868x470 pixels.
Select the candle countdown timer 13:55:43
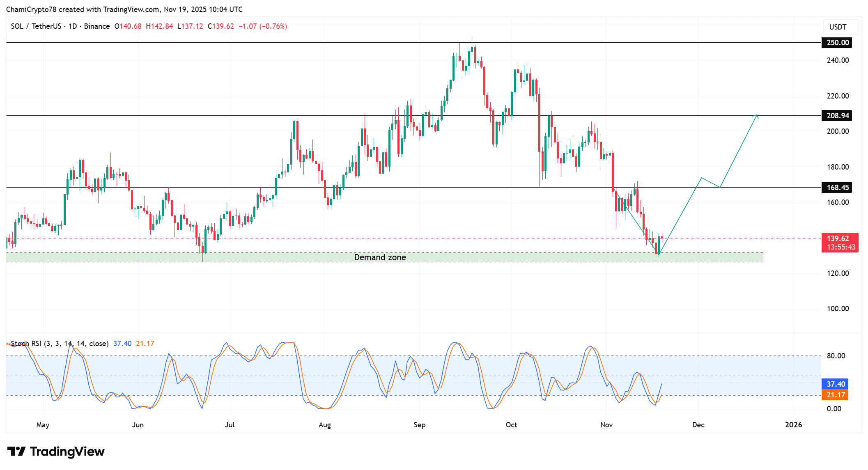click(840, 247)
